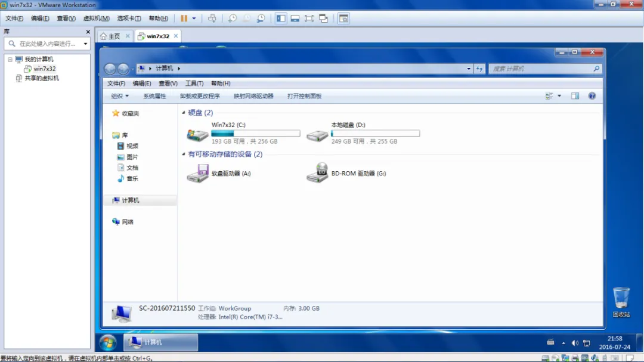The width and height of the screenshot is (644, 362).
Task: Open VMware 选项卡(T) menu
Action: (x=129, y=18)
